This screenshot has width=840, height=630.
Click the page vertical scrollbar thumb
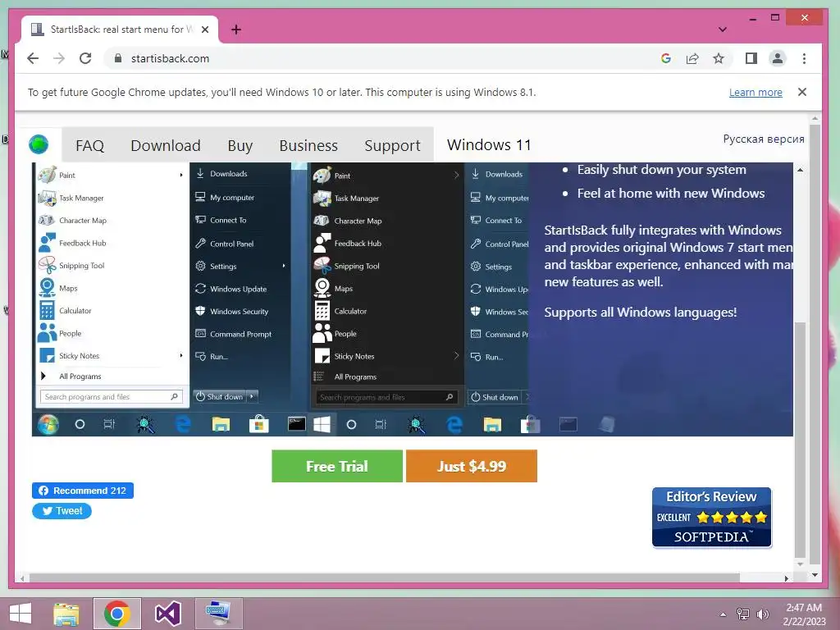tap(815, 343)
